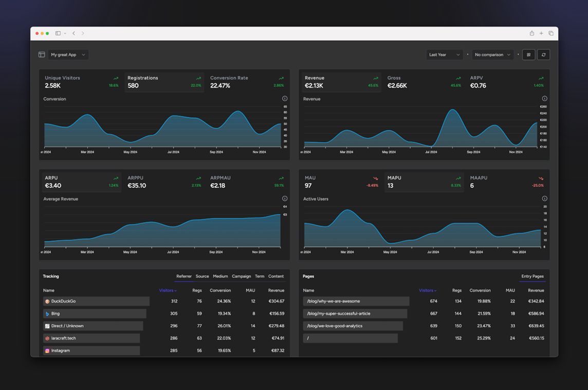The image size is (588, 390).
Task: Click the info icon on the Active Users chart
Action: pyautogui.click(x=544, y=198)
